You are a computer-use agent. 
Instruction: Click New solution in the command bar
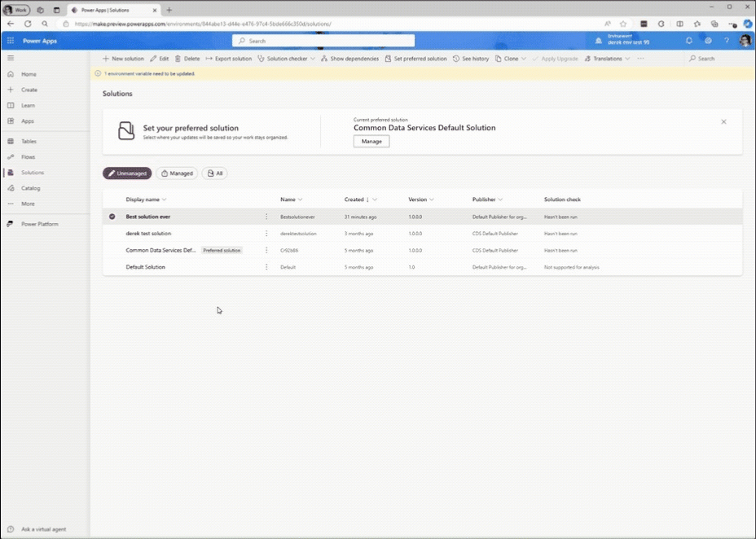pos(123,59)
